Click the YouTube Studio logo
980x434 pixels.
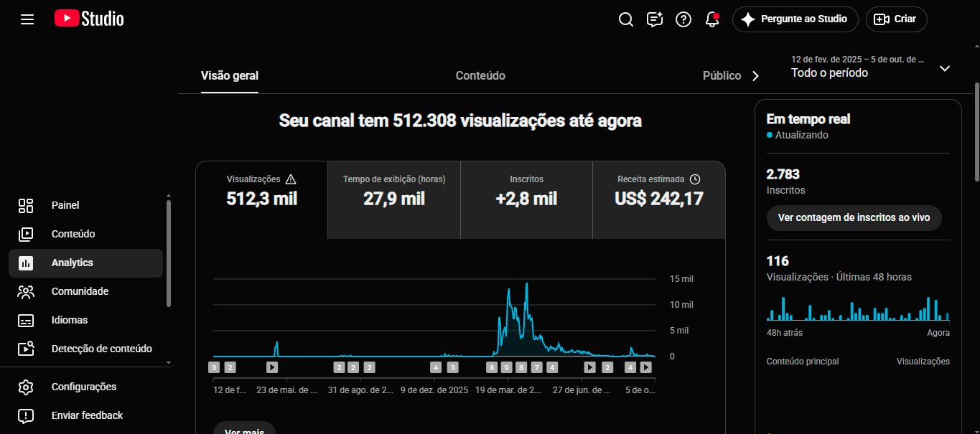coord(89,19)
